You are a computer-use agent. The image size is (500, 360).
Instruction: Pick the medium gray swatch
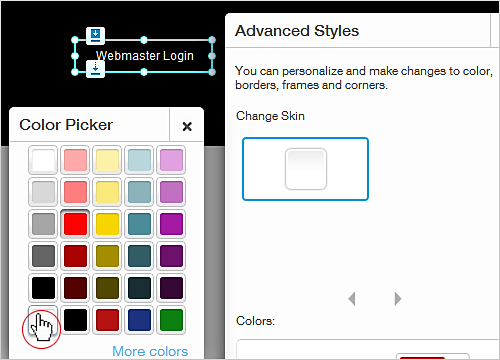pos(43,224)
